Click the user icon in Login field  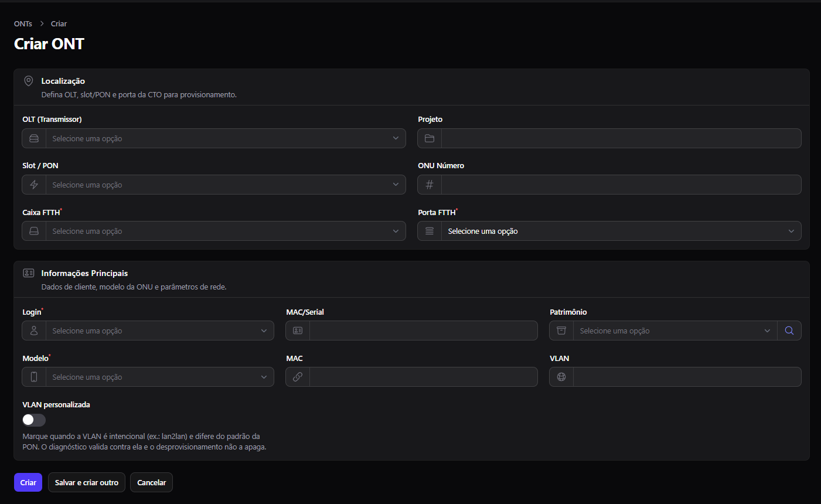pyautogui.click(x=34, y=331)
